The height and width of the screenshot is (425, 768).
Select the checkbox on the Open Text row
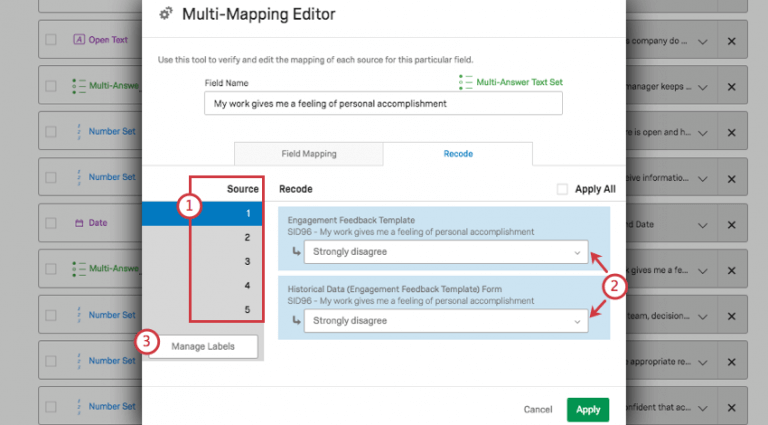click(50, 41)
